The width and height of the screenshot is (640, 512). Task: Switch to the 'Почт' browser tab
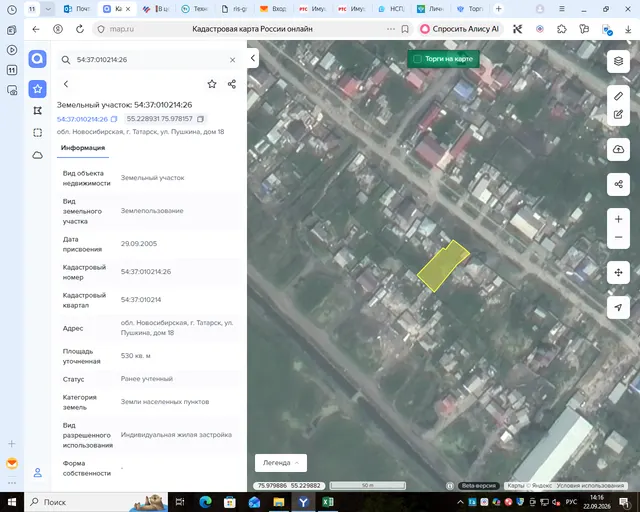[77, 9]
